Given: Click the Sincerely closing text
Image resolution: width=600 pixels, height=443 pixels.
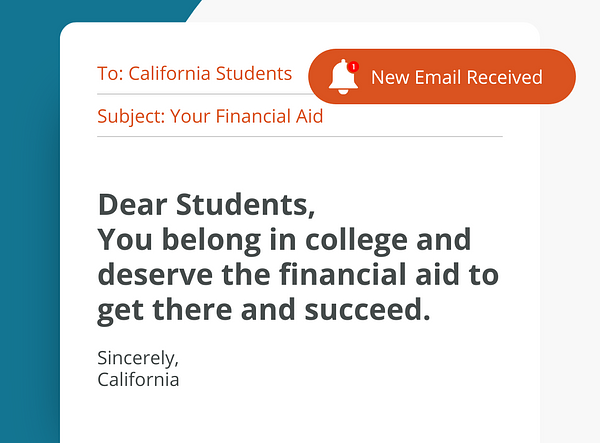Looking at the screenshot, I should click(138, 358).
